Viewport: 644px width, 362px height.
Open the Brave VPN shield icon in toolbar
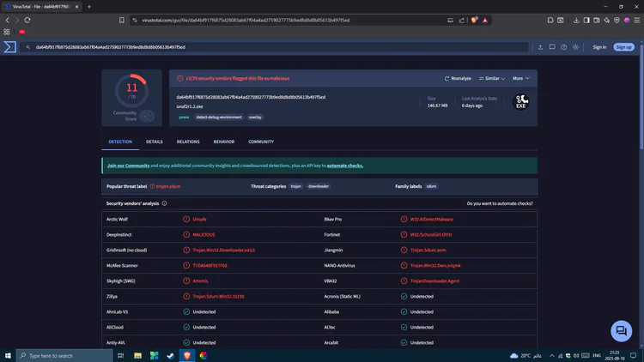click(617, 20)
